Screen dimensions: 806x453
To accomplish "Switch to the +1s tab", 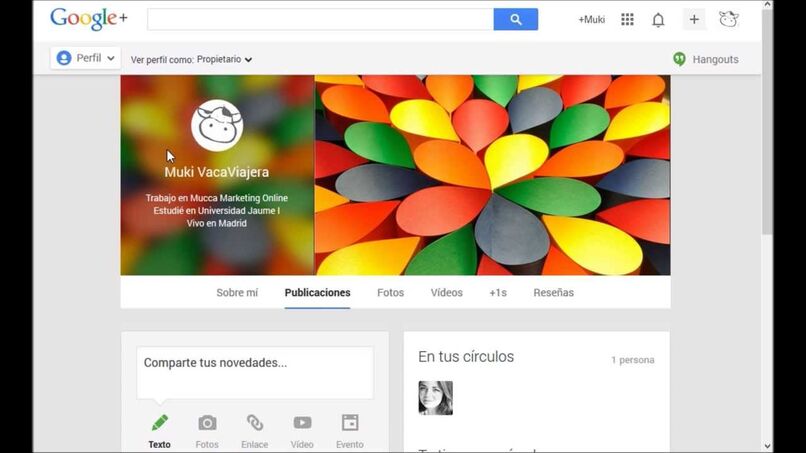I will 498,293.
